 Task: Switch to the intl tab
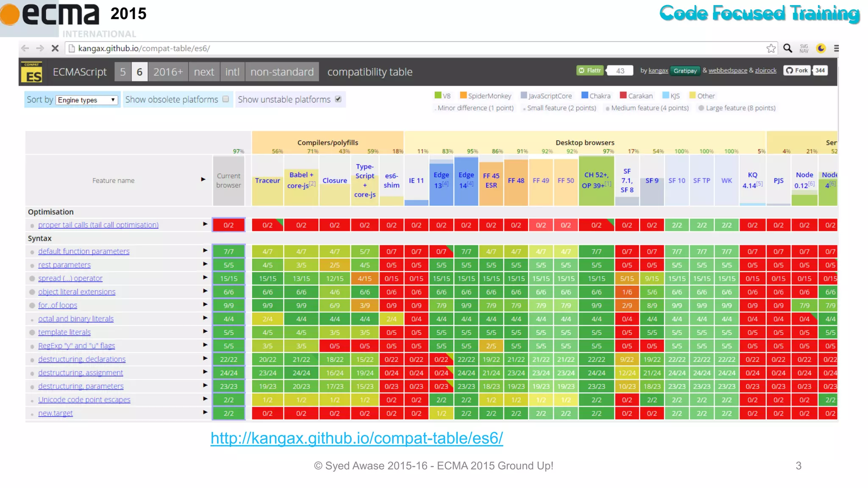click(x=232, y=72)
